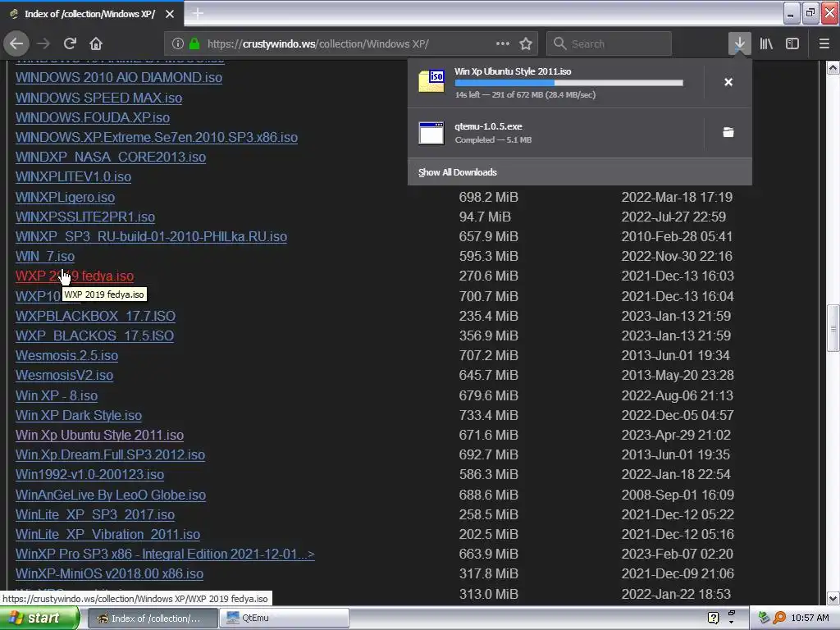Click the forward navigation arrow
The image size is (840, 630).
click(x=43, y=43)
